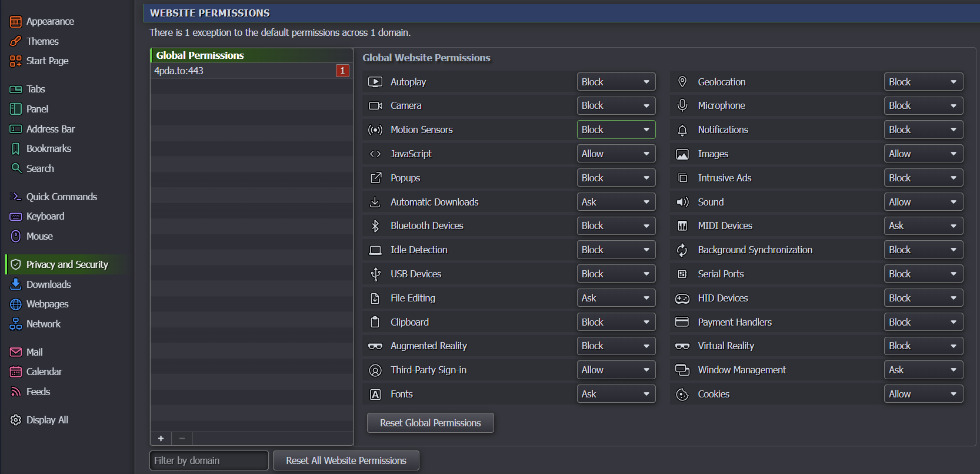The height and width of the screenshot is (474, 980).
Task: Click the Clipboard icon
Action: pyautogui.click(x=375, y=322)
